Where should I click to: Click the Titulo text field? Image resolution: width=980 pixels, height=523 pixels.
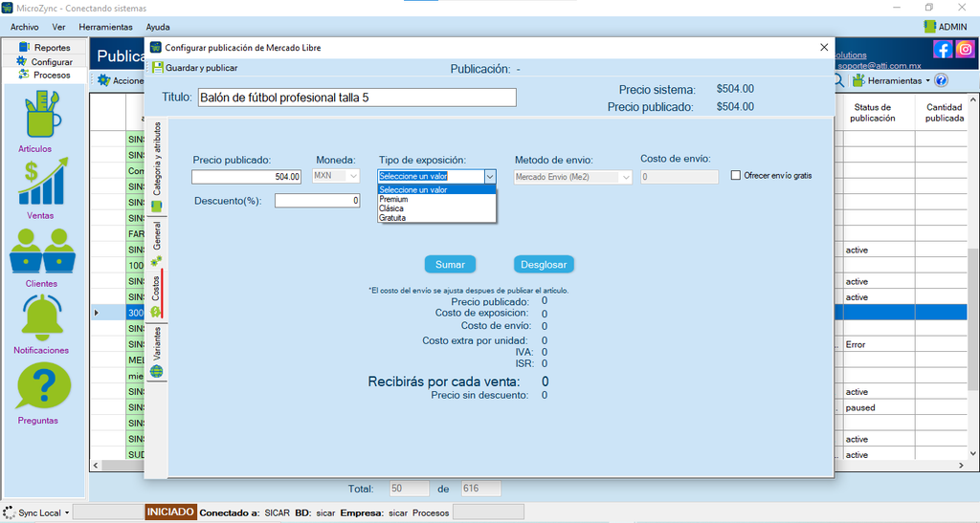coord(358,98)
